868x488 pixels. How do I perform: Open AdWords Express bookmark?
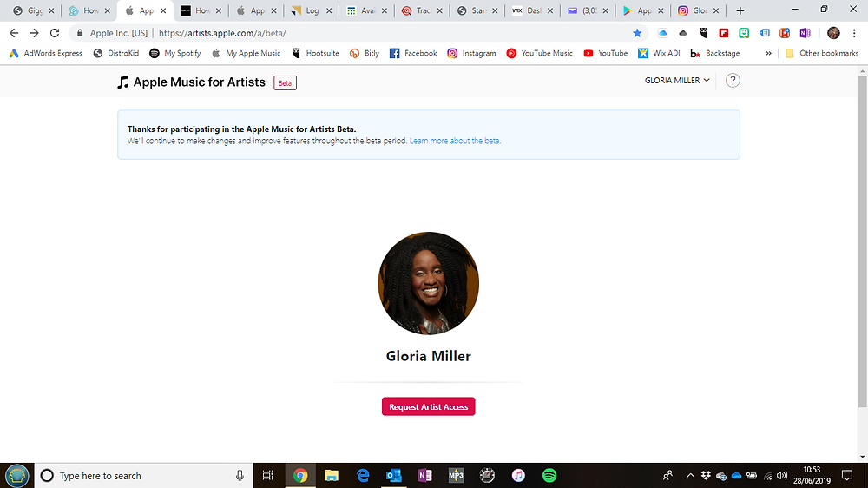45,53
